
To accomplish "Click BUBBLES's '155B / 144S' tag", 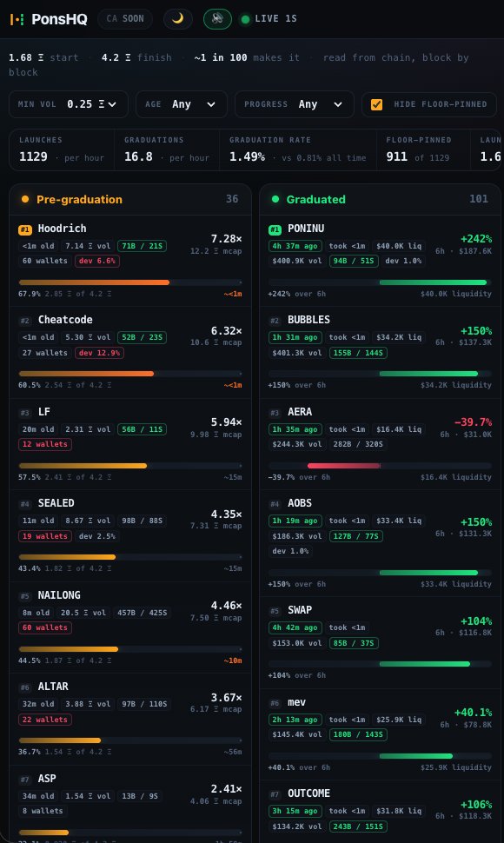I will [358, 353].
